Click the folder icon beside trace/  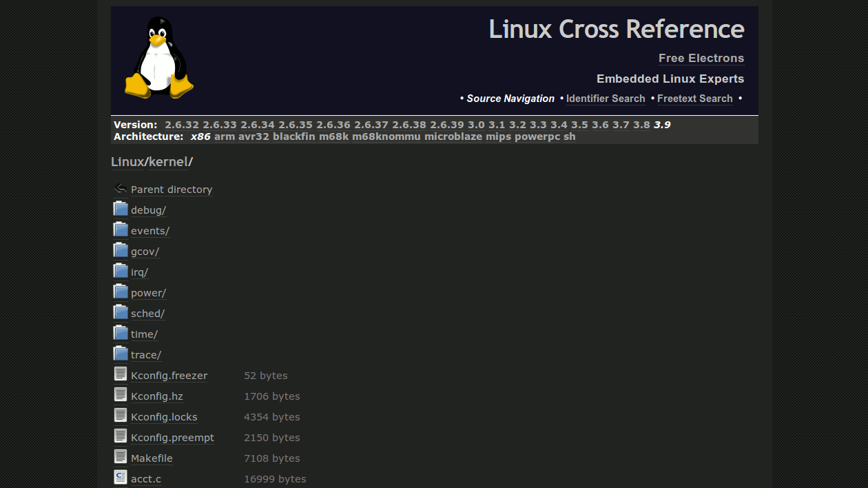coord(120,353)
